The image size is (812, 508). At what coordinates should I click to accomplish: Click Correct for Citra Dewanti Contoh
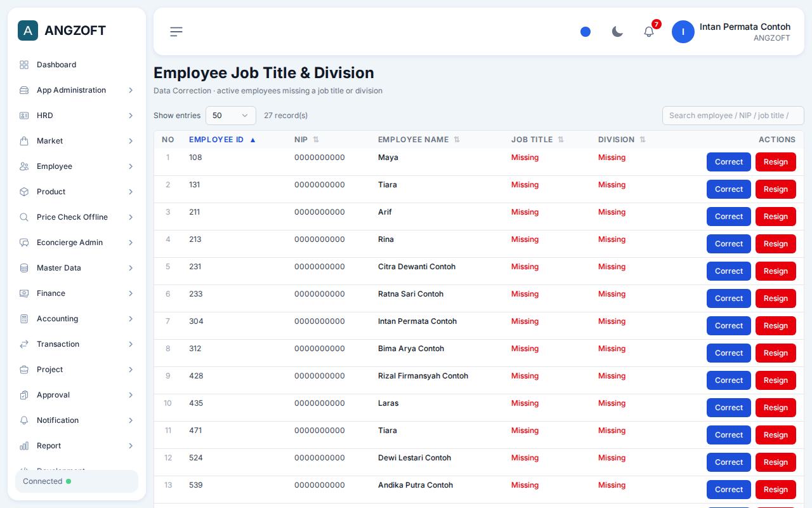(x=729, y=271)
